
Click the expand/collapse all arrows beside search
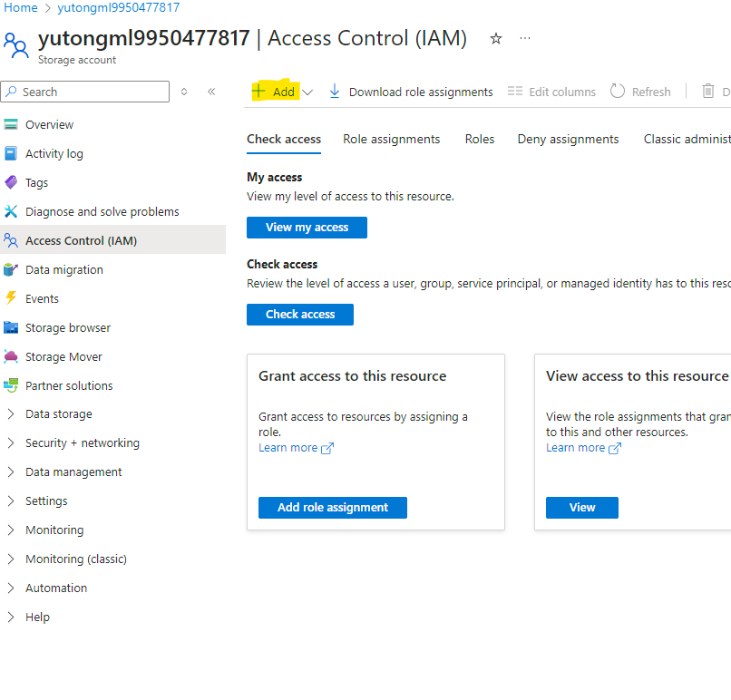(184, 92)
